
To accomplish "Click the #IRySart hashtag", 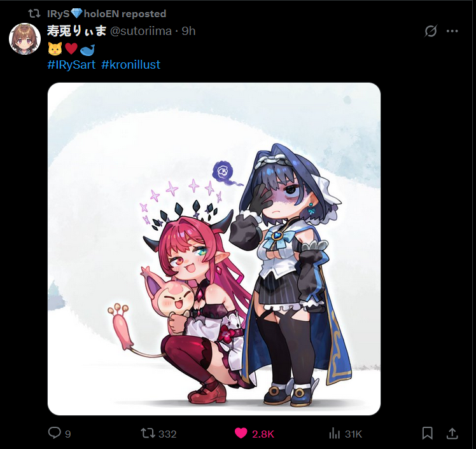I will (x=72, y=65).
